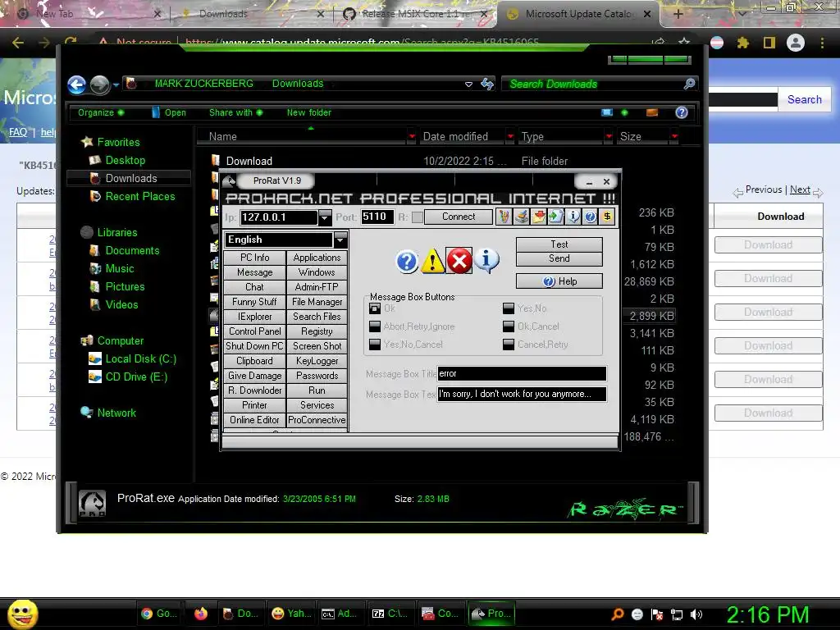This screenshot has height=630, width=840.
Task: Switch to the Release MSIX Core tab
Action: pyautogui.click(x=416, y=14)
